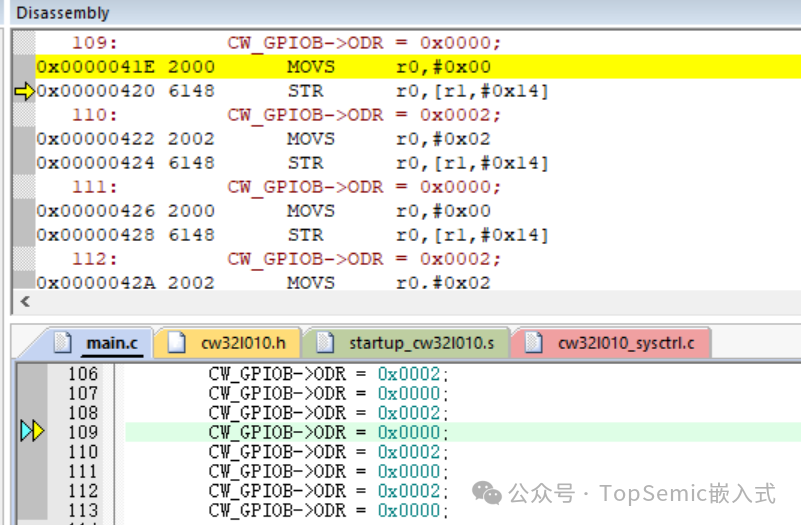Screen dimensions: 801x525
Task: Select disassembly line 0x00000428 STR
Action: pos(418,235)
